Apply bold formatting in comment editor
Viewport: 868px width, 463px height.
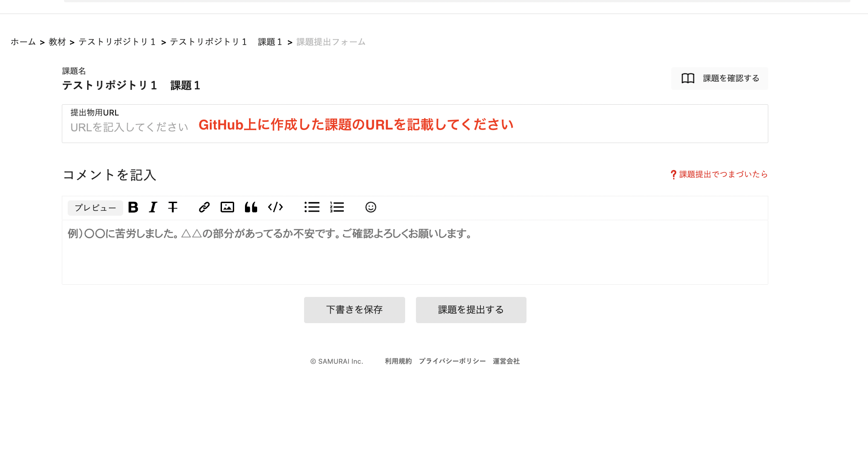coord(133,207)
